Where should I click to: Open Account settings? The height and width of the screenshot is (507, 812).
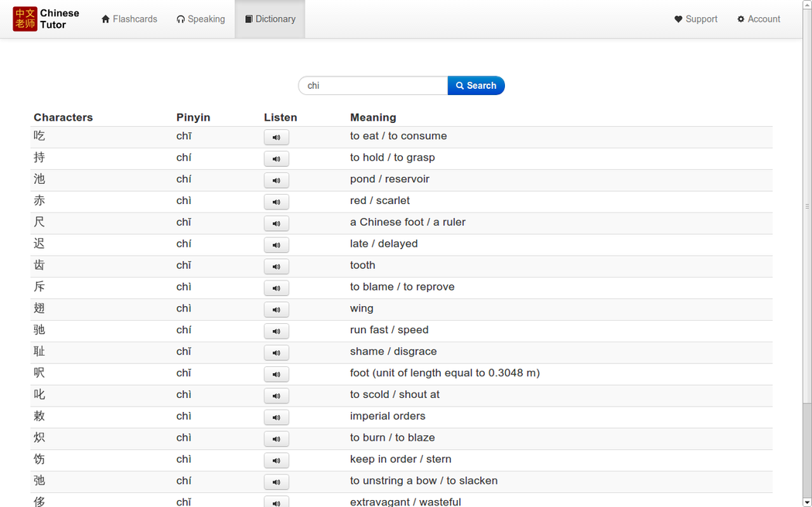tap(759, 19)
